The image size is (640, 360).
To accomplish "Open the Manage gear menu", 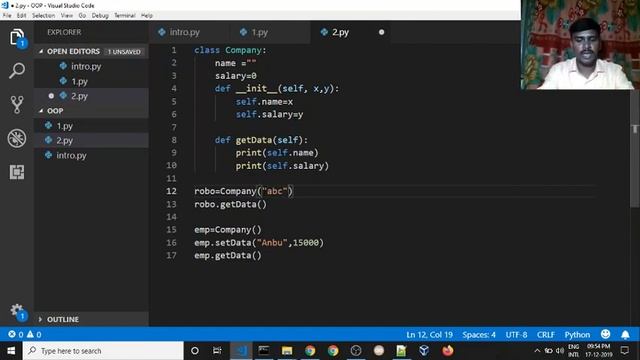I will (17, 312).
